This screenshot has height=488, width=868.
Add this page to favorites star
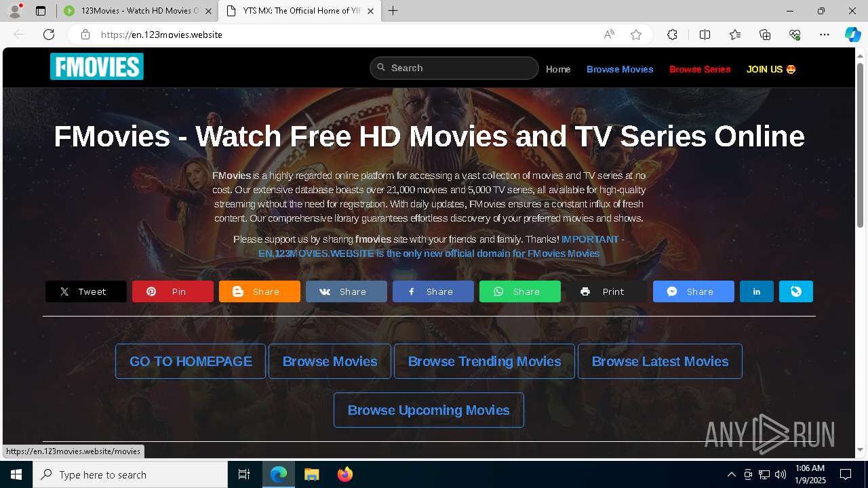(x=636, y=35)
